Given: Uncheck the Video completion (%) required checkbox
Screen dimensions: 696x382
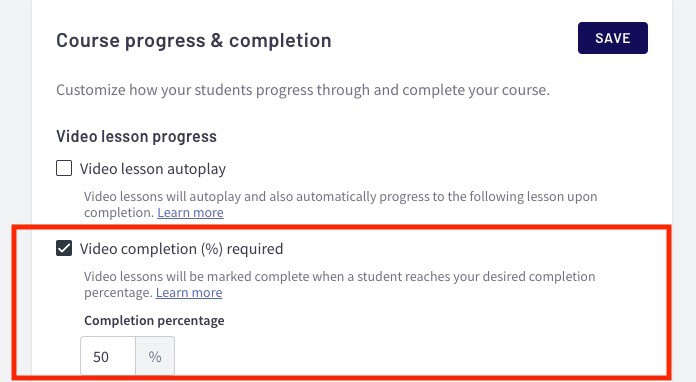Looking at the screenshot, I should 64,248.
